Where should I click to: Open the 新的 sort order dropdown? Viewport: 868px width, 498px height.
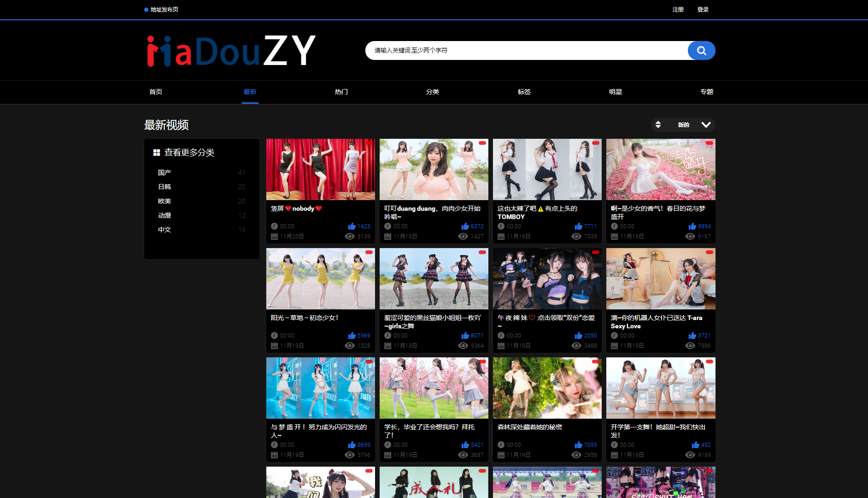683,125
